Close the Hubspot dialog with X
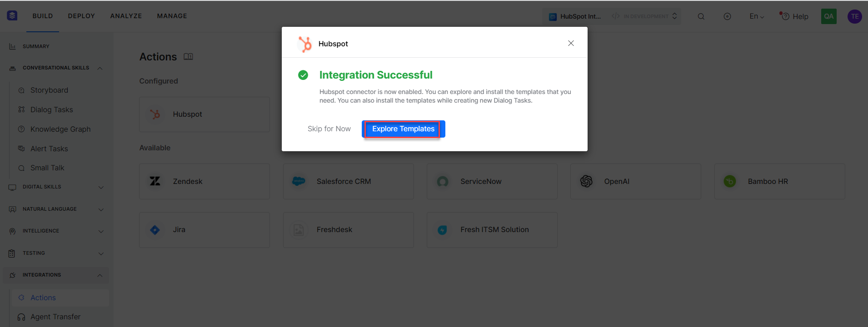This screenshot has width=868, height=327. 571,43
